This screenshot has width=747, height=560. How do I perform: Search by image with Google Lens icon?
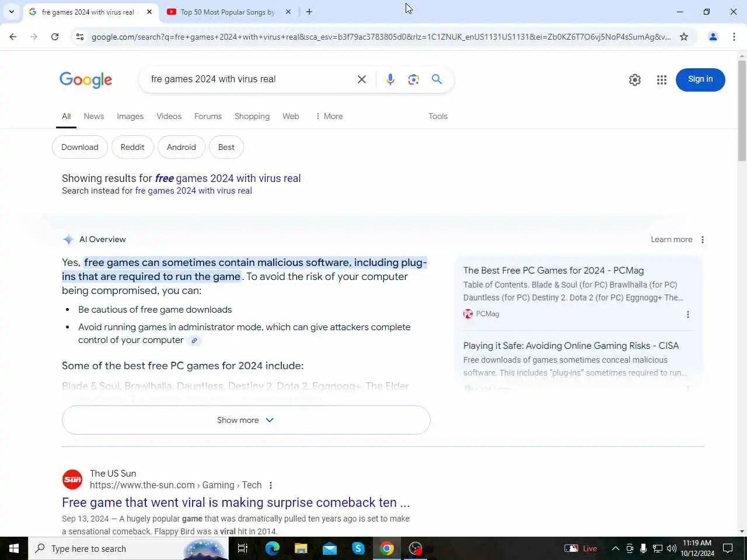(414, 79)
